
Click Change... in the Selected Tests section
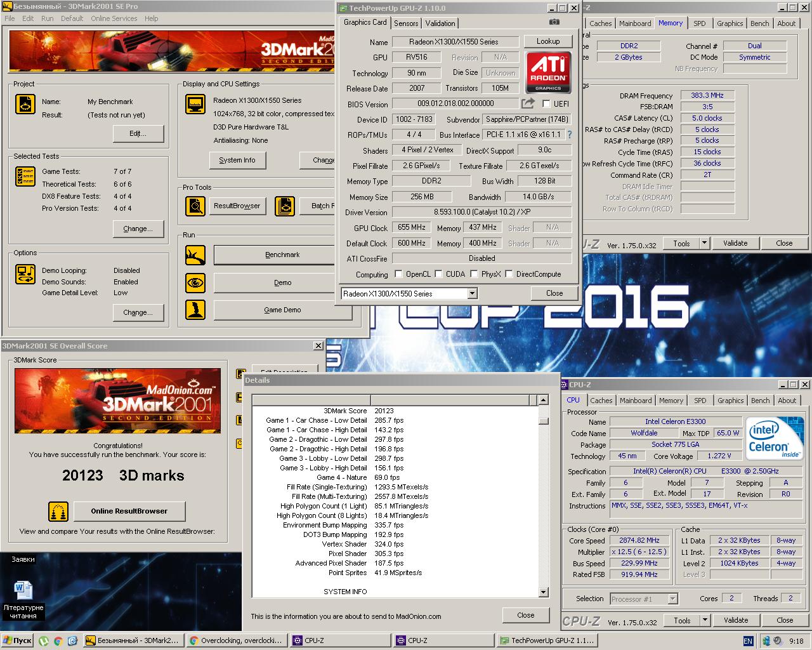click(138, 229)
